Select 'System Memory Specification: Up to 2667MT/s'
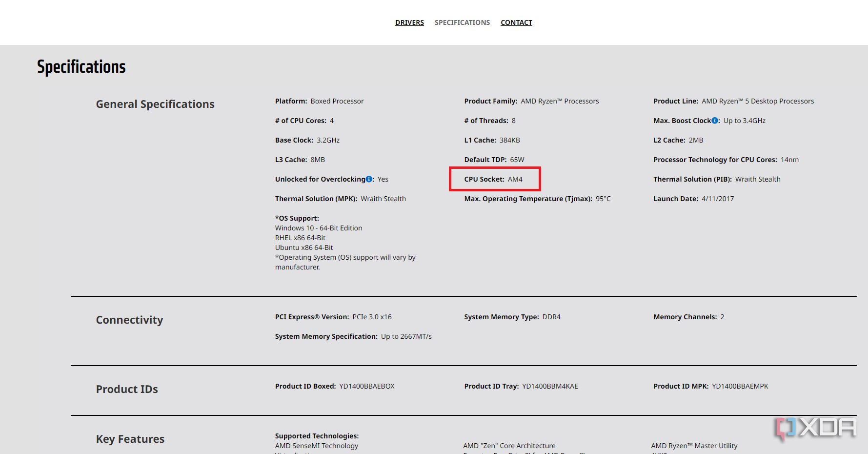Viewport: 868px width, 454px height. pyautogui.click(x=353, y=336)
